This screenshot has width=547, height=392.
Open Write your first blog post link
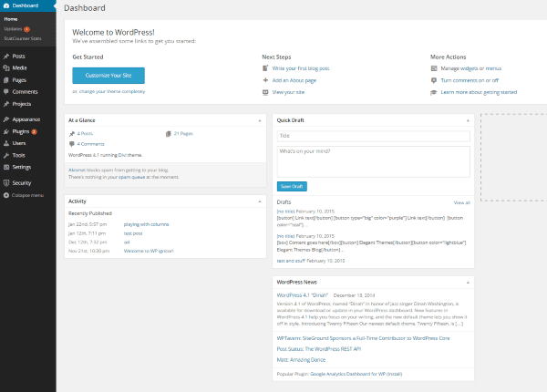(x=301, y=68)
